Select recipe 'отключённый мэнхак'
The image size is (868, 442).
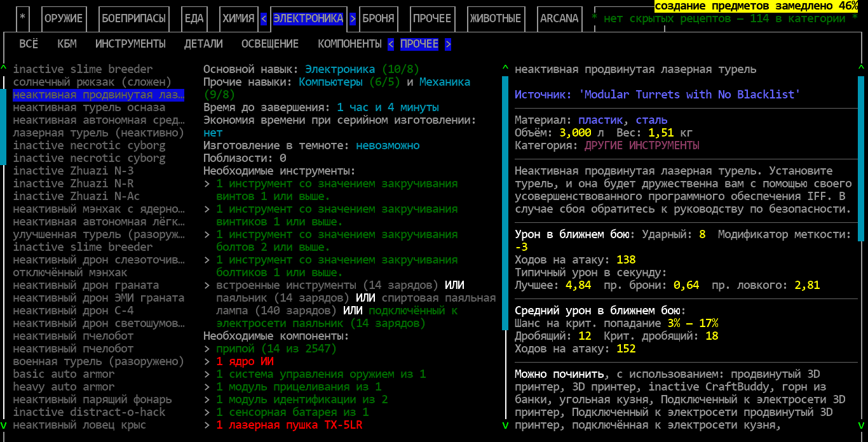click(x=70, y=272)
